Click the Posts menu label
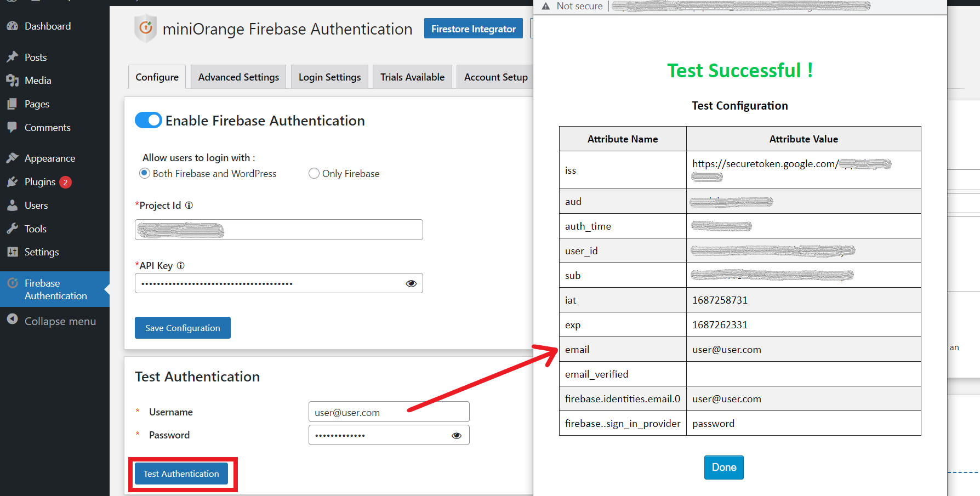The image size is (980, 496). 36,58
